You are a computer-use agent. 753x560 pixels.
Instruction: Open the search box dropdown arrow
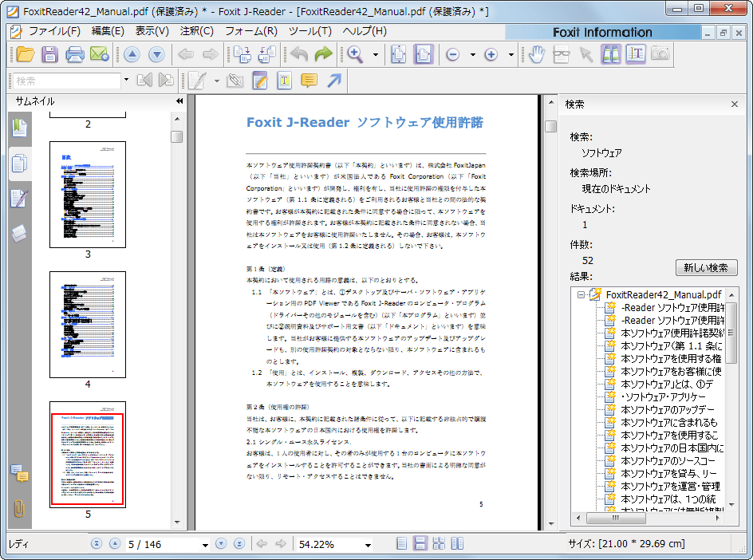point(126,79)
